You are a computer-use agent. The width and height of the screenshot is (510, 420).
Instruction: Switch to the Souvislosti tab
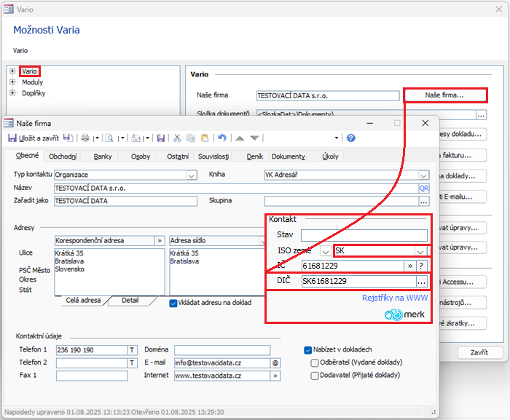click(213, 156)
